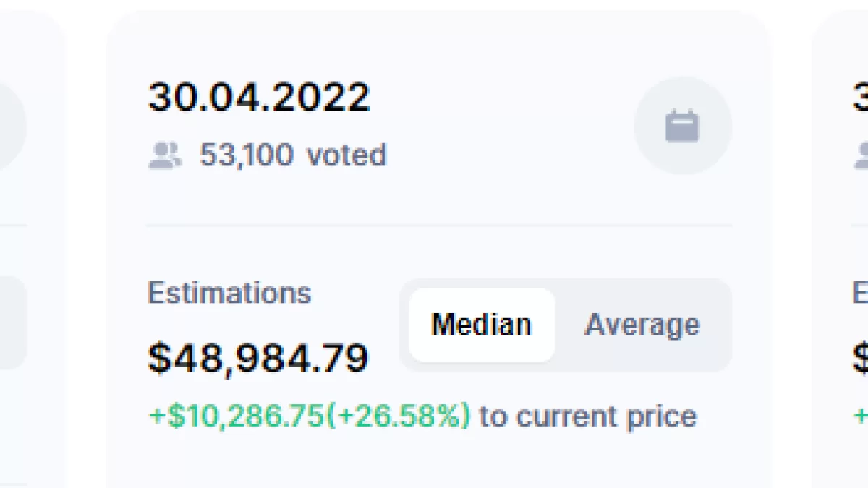Viewport: 868px width, 488px height.
Task: Click the cut-off Estimations label on right card
Action: click(860, 293)
